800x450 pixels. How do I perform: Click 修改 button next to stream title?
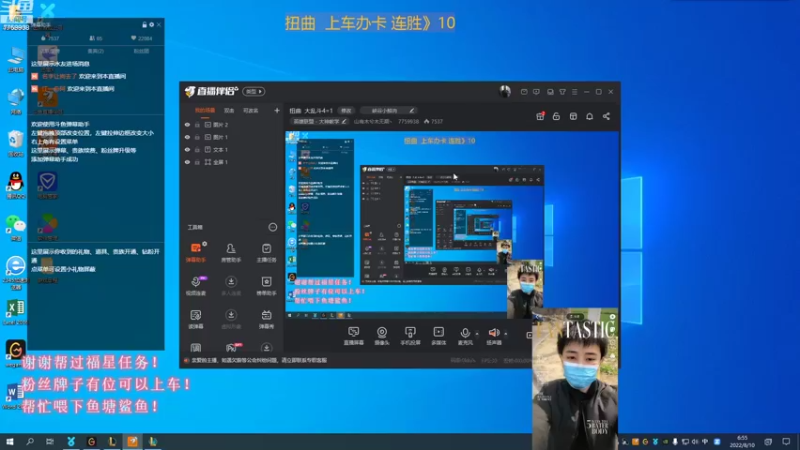click(346, 110)
